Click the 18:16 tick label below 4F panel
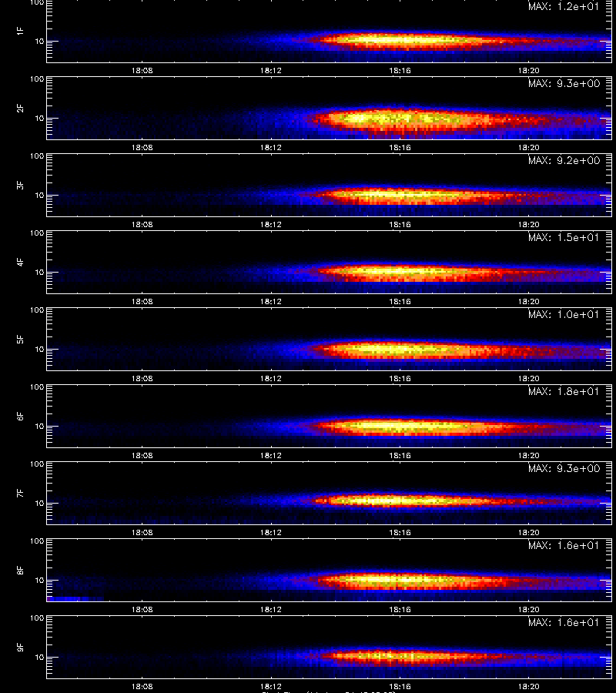 (x=400, y=301)
